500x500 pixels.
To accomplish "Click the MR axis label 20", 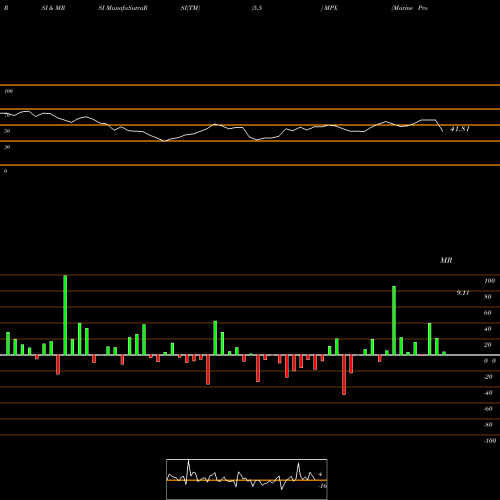I will pyautogui.click(x=488, y=345).
